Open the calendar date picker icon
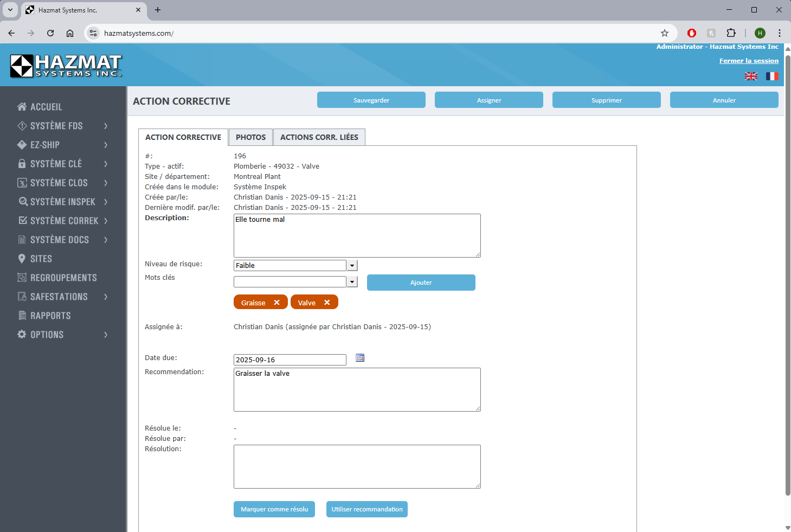791x532 pixels. click(360, 358)
